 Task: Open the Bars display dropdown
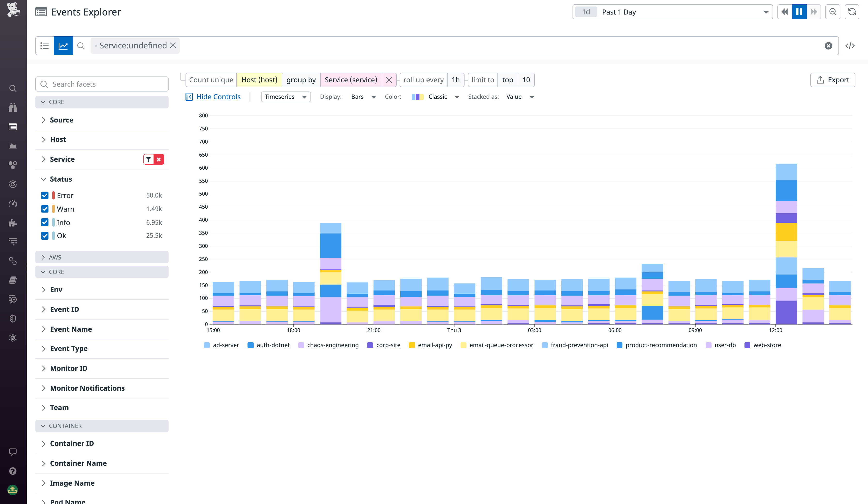point(362,97)
